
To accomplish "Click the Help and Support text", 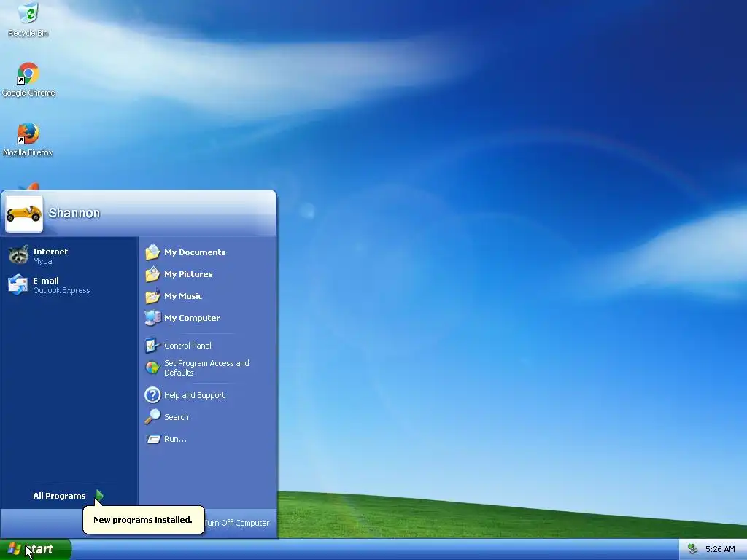I will point(194,395).
